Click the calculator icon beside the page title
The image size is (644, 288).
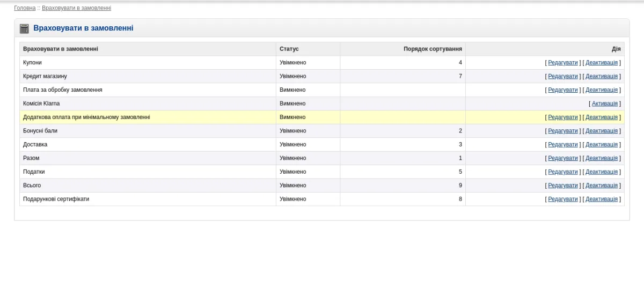tap(24, 28)
